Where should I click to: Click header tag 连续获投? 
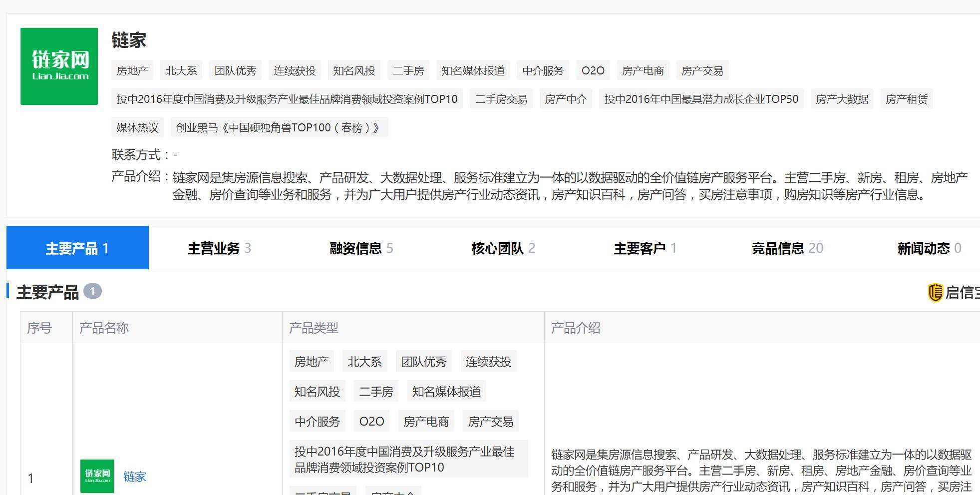[295, 70]
